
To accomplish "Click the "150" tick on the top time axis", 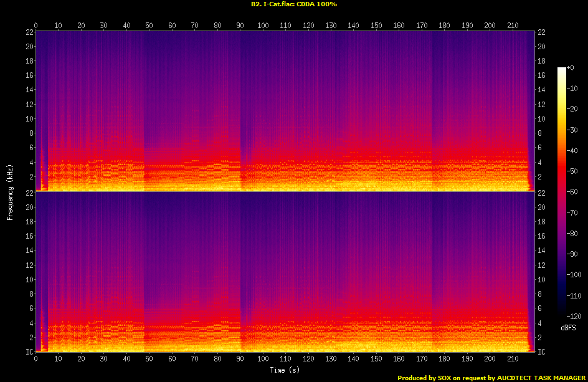I will [376, 26].
